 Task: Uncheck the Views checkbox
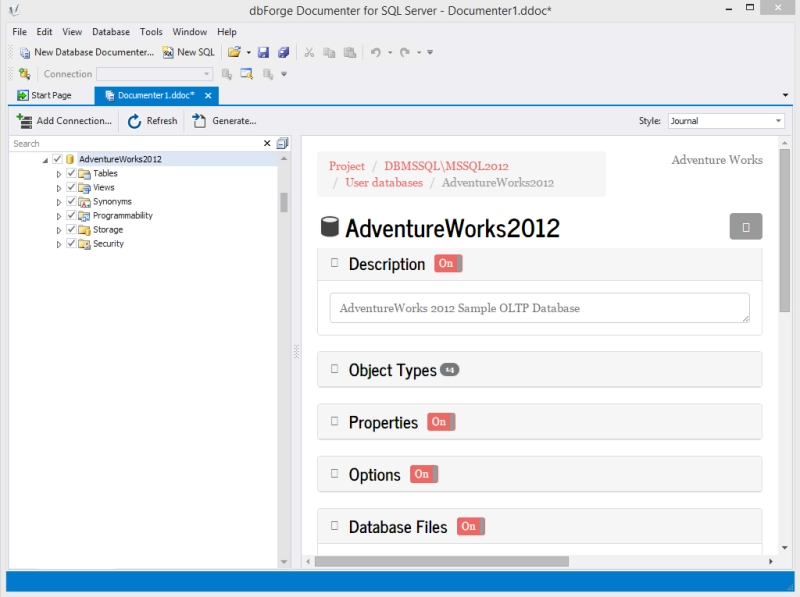(x=71, y=187)
